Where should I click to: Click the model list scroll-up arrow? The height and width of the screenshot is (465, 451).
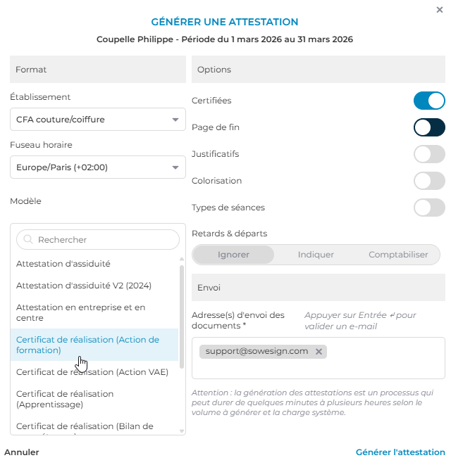pyautogui.click(x=182, y=259)
